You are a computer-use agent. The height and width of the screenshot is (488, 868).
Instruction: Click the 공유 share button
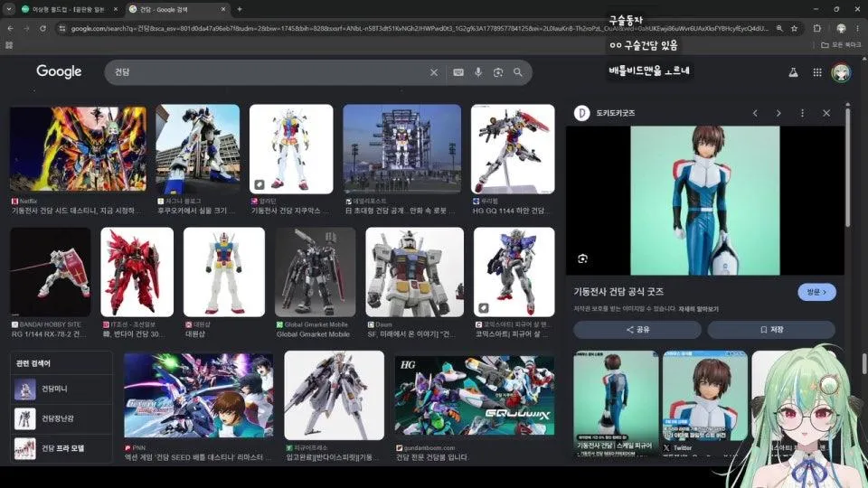[x=637, y=329]
